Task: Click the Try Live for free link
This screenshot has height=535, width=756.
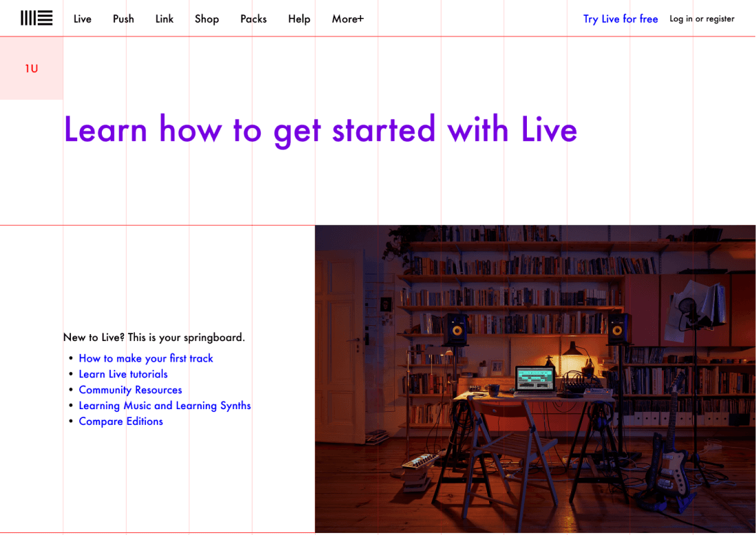Action: click(620, 19)
